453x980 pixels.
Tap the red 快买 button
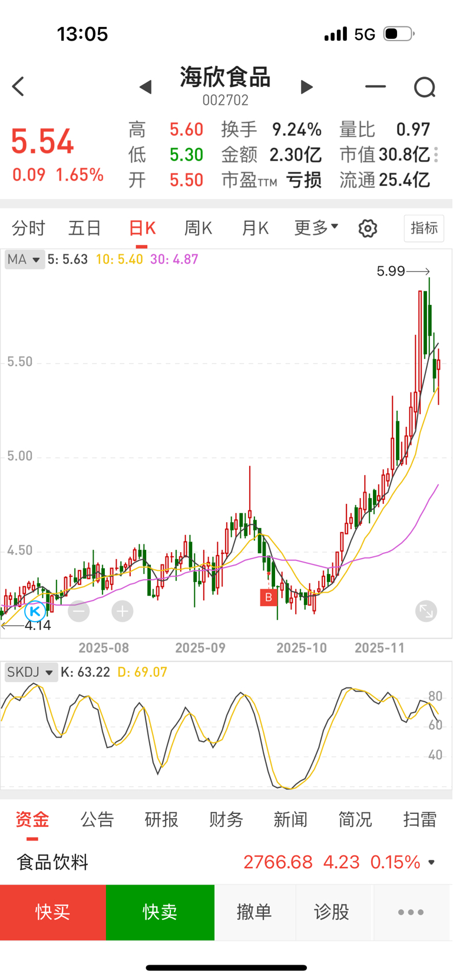click(53, 912)
